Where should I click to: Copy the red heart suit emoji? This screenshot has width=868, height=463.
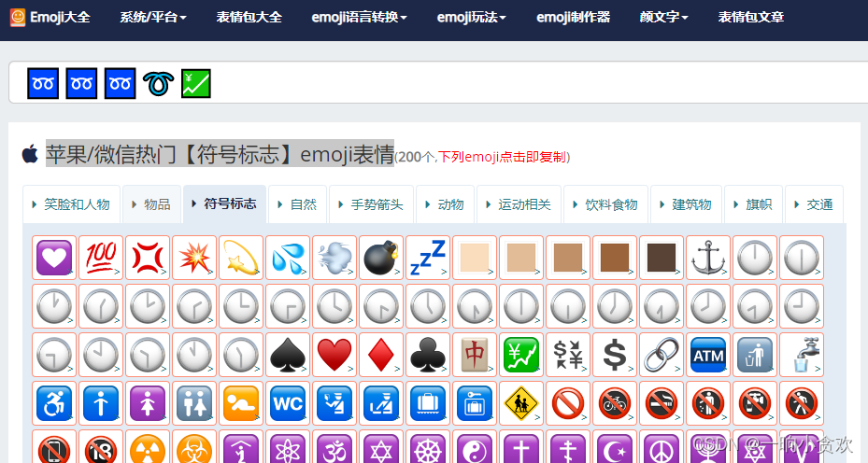(334, 355)
